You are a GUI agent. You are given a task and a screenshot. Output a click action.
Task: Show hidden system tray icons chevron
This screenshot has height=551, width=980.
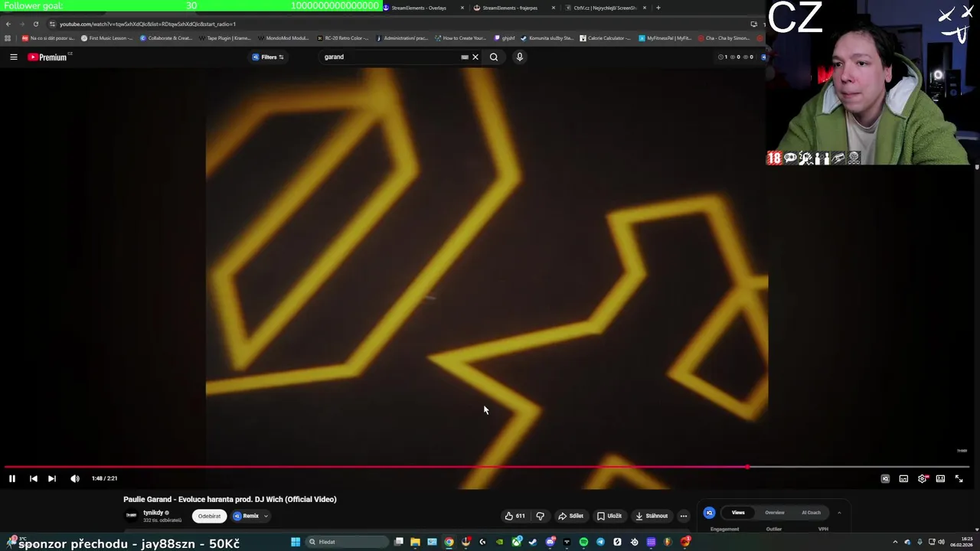(x=895, y=542)
